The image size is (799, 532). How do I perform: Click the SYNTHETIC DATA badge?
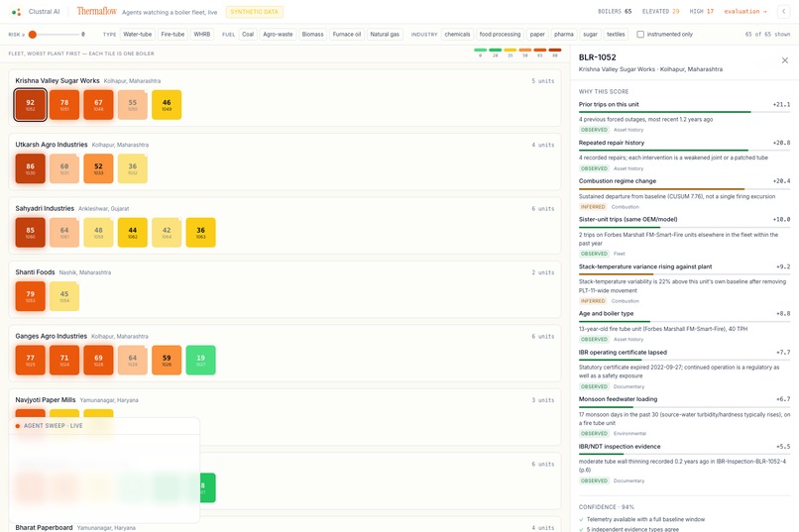tap(255, 11)
